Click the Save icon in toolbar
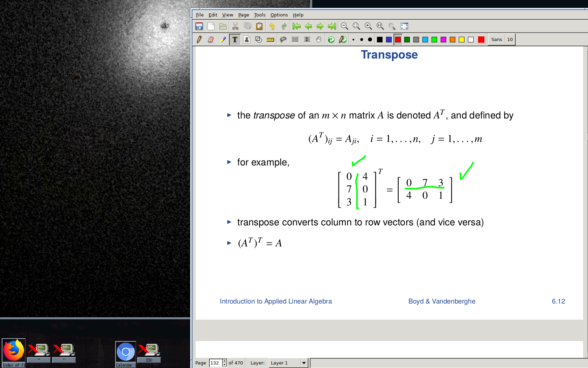Image resolution: width=588 pixels, height=368 pixels. [x=199, y=26]
